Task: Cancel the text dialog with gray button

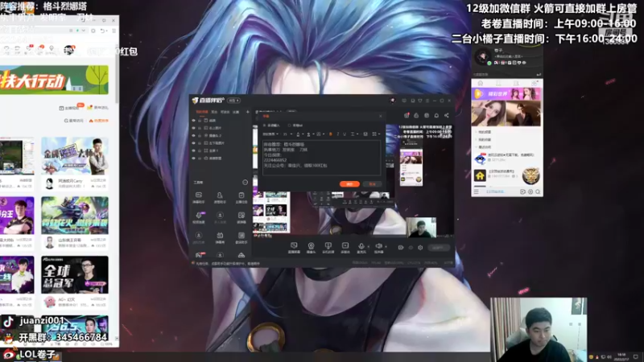Action: tap(372, 184)
